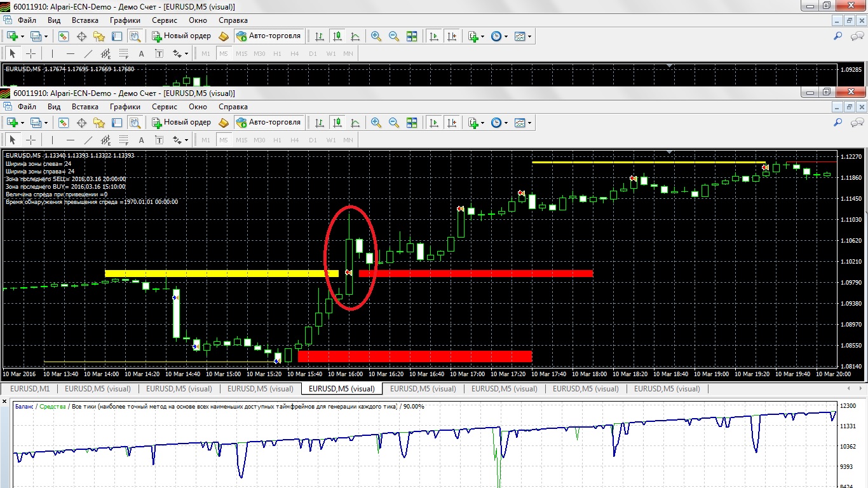This screenshot has height=488, width=868.
Task: Click the Баланс legend label in tester graph
Action: (24, 407)
